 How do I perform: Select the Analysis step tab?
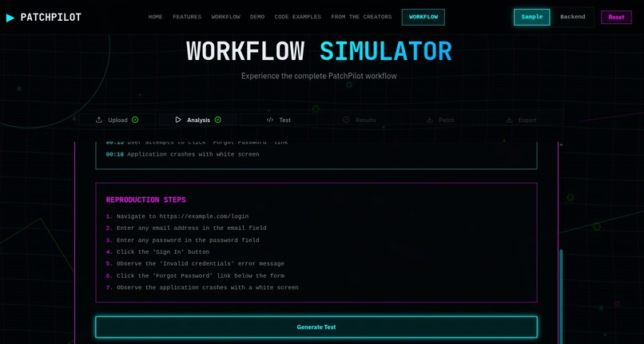(198, 120)
